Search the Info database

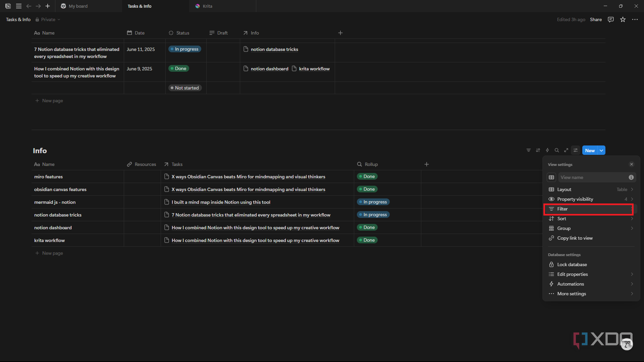[557, 150]
